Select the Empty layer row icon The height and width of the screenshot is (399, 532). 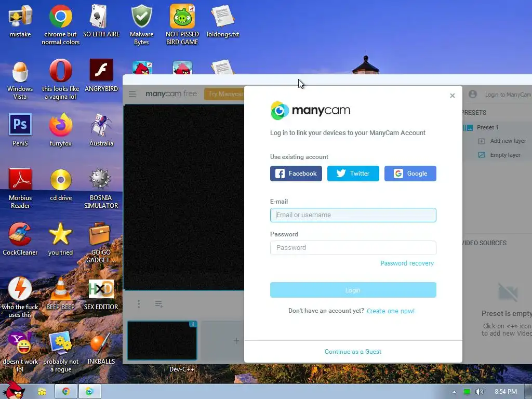482,155
